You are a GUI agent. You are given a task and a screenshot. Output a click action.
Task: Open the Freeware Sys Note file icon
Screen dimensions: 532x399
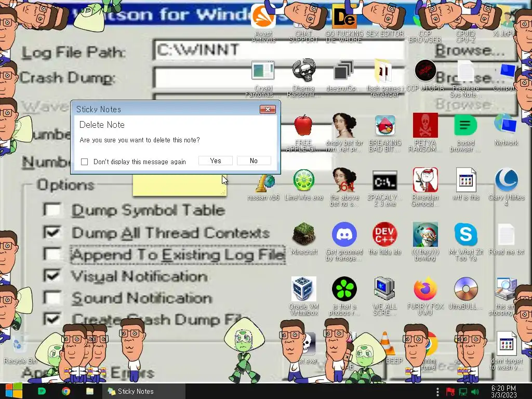465,71
